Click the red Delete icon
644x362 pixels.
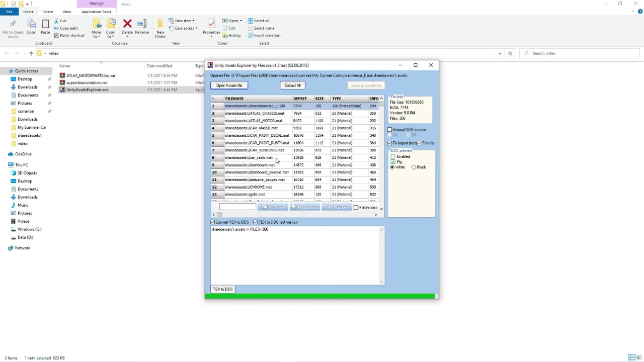127,24
